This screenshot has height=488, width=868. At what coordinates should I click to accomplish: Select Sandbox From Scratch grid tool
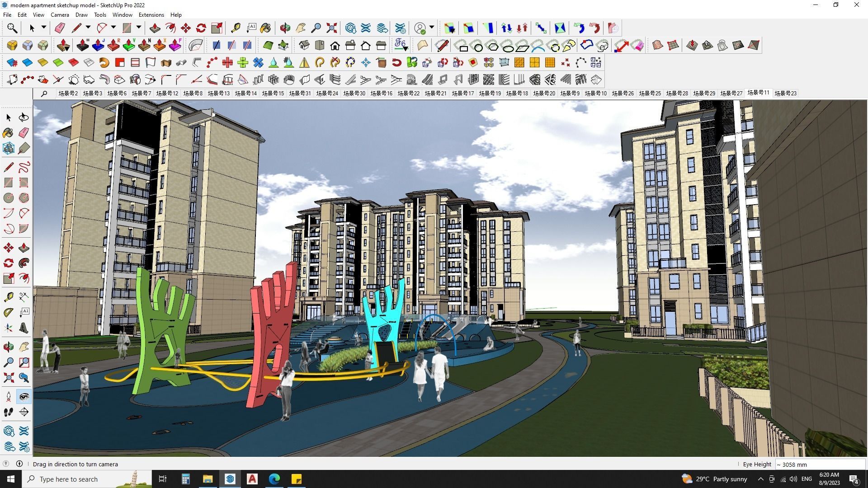[x=673, y=45]
